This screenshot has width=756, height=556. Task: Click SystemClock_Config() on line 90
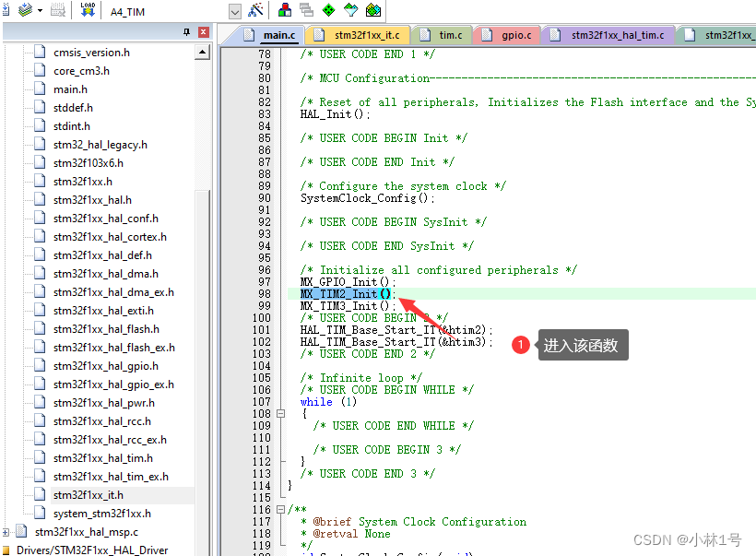tap(367, 197)
